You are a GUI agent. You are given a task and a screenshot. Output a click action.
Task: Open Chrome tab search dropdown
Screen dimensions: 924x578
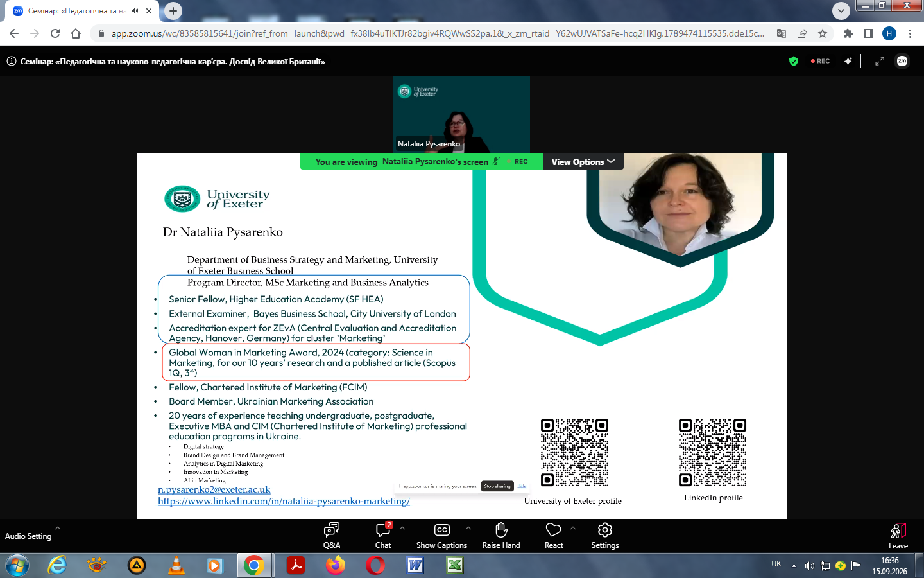(x=841, y=11)
